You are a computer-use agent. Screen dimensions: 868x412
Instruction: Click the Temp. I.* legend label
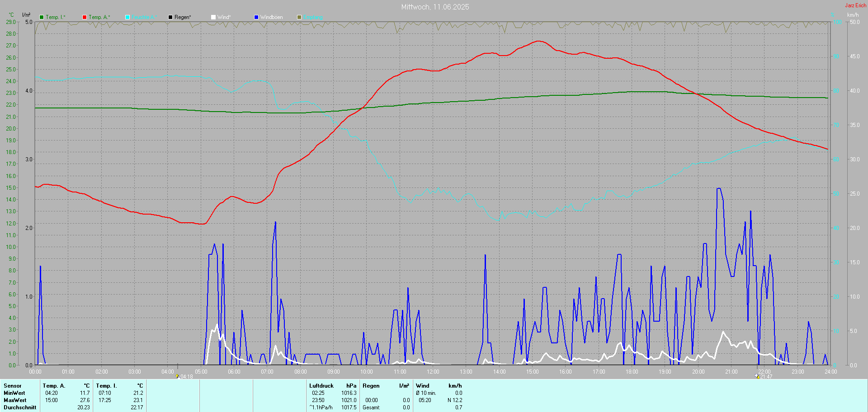(56, 17)
